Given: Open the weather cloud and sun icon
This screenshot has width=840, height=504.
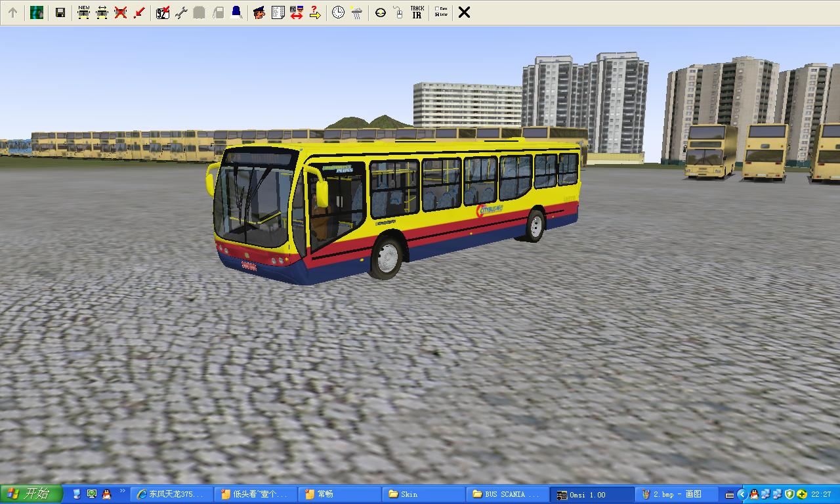Looking at the screenshot, I should pyautogui.click(x=356, y=12).
